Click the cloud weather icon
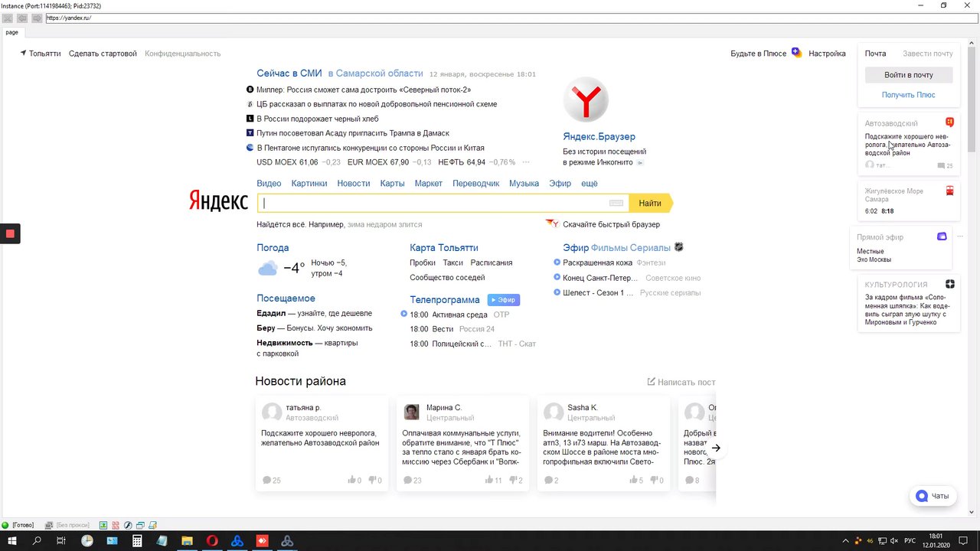The image size is (980, 551). (267, 268)
